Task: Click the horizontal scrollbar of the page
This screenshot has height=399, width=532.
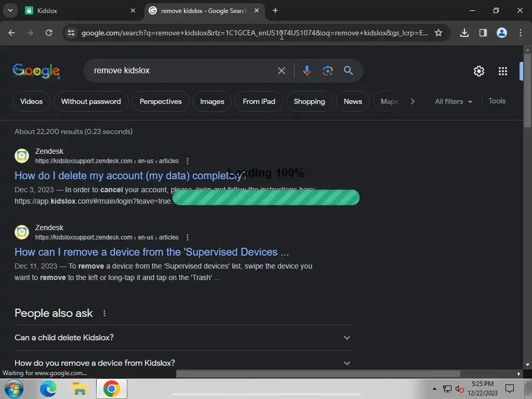Action: [x=318, y=374]
